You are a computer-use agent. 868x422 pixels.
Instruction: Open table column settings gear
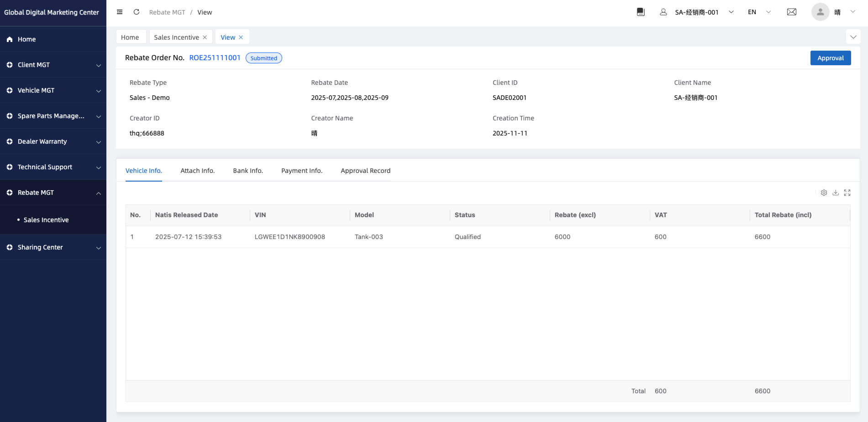point(824,193)
